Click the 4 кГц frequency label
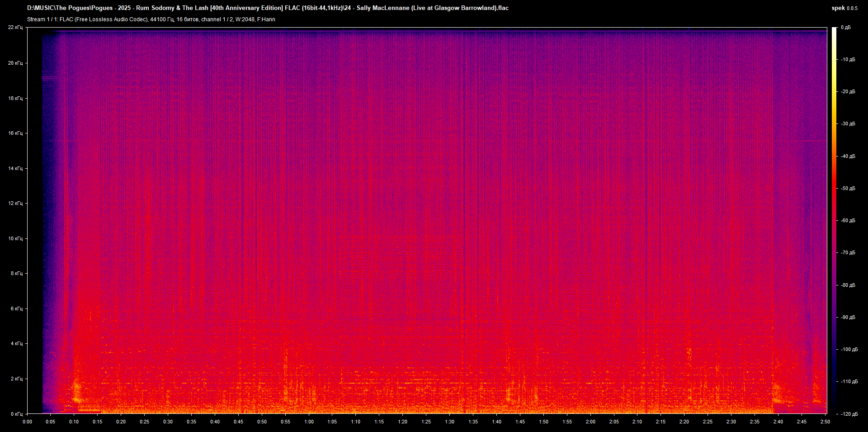This screenshot has height=432, width=868. [x=17, y=343]
